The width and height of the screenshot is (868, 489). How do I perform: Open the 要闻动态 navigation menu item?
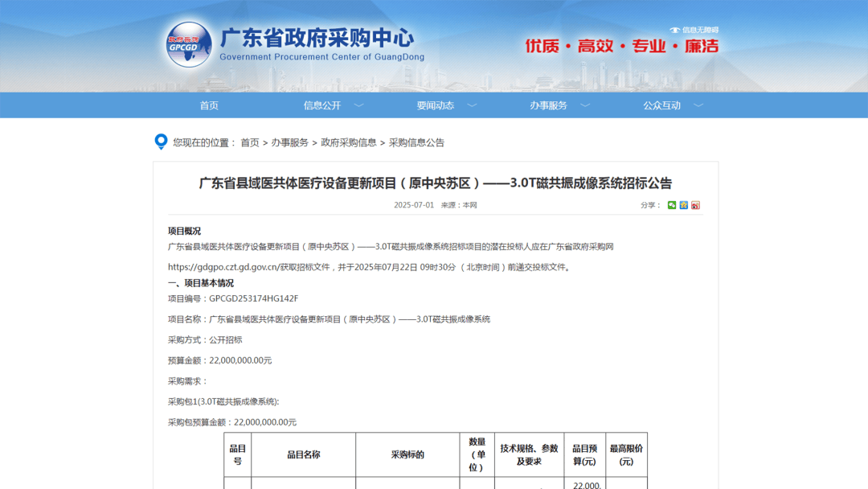[x=435, y=105]
